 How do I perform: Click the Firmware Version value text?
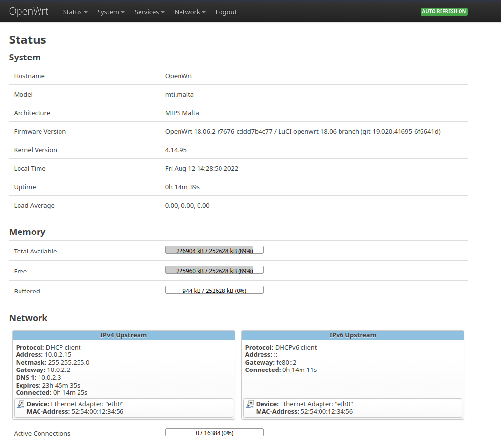(x=302, y=131)
